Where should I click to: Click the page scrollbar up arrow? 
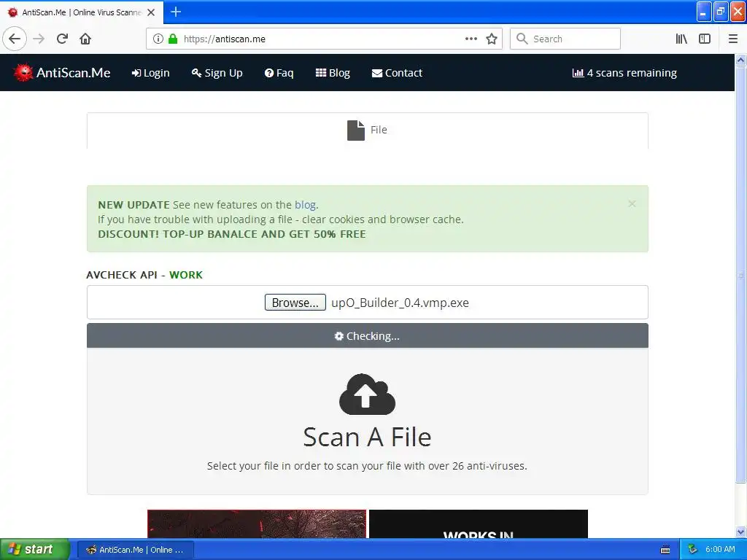click(740, 60)
